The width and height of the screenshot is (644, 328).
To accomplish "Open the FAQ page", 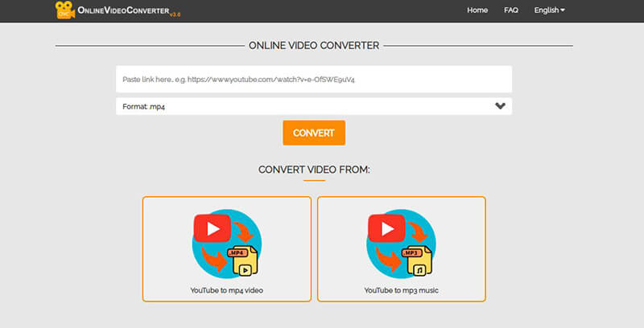I will [x=511, y=10].
